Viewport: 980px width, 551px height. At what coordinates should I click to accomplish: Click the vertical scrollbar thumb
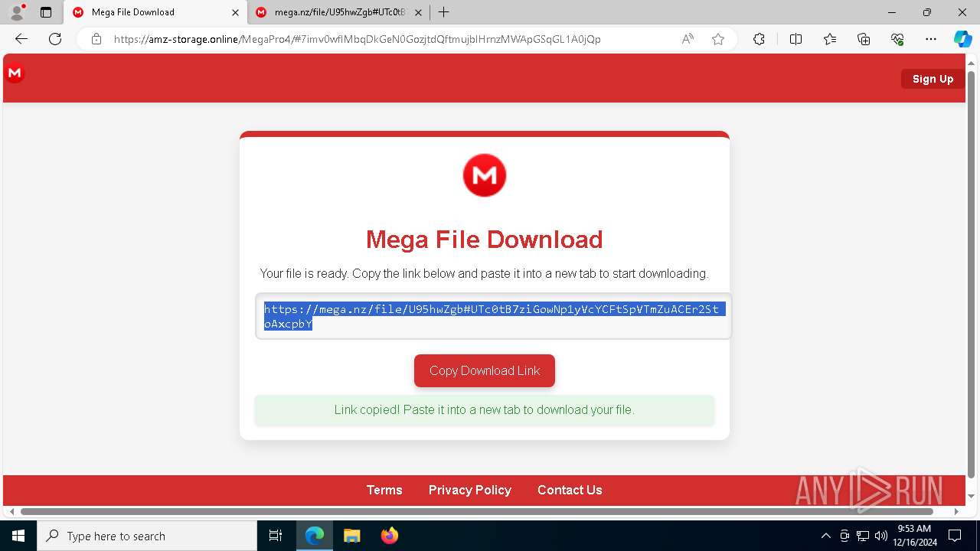(972, 275)
